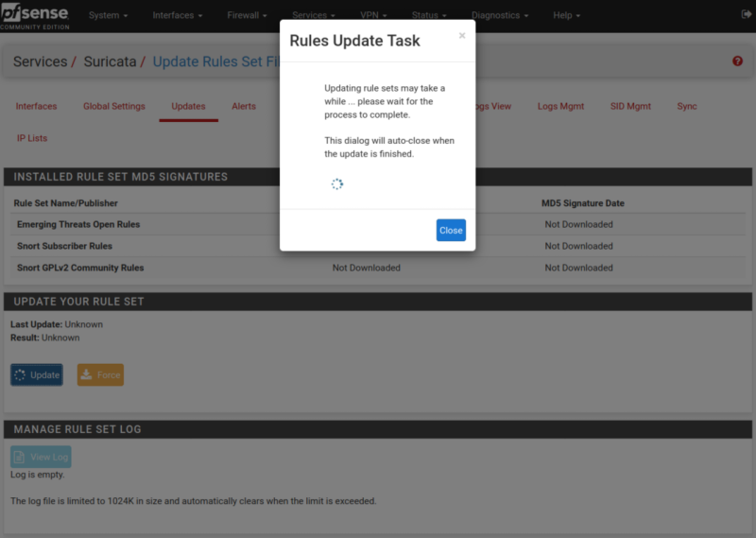This screenshot has width=756, height=538.
Task: Dismiss dialog with the X icon
Action: click(x=462, y=36)
